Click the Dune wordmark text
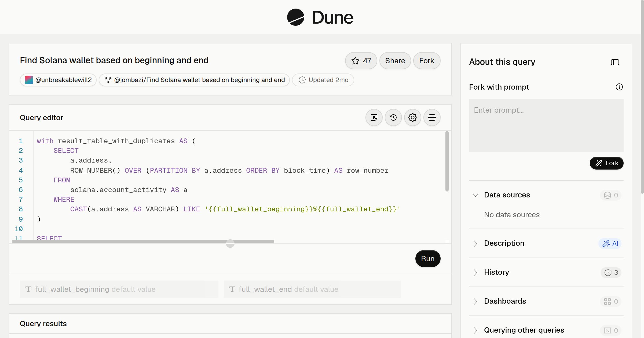This screenshot has width=644, height=338. 332,17
